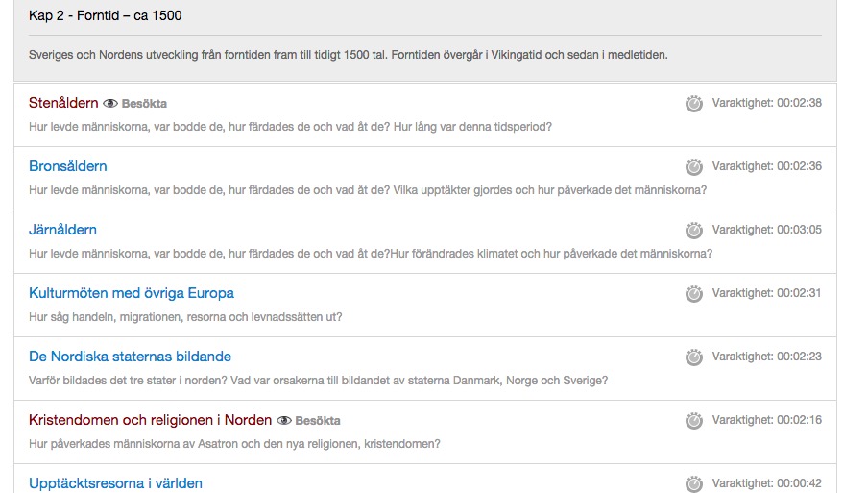Click the stopwatch icon beside Stenåldern duration
Viewport: 868px width, 493px height.
693,103
